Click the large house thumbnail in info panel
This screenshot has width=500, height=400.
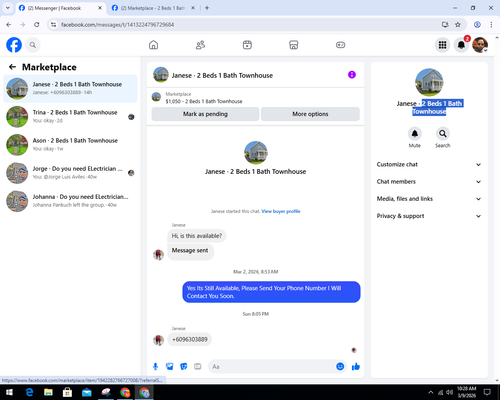429,82
